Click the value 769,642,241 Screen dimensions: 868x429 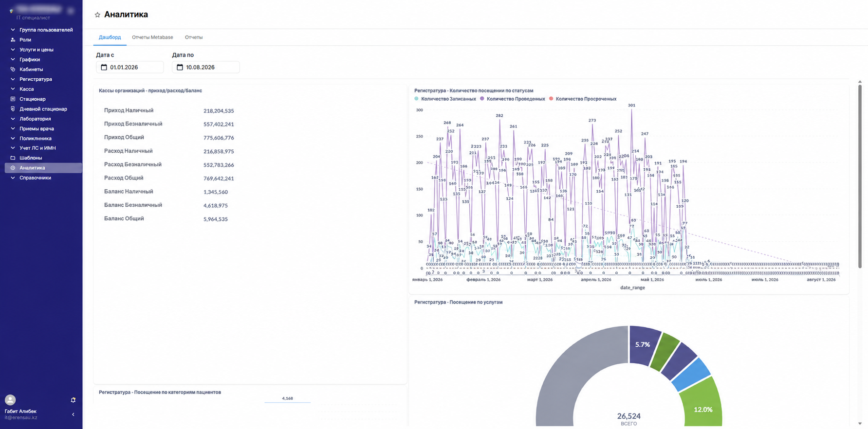(219, 179)
